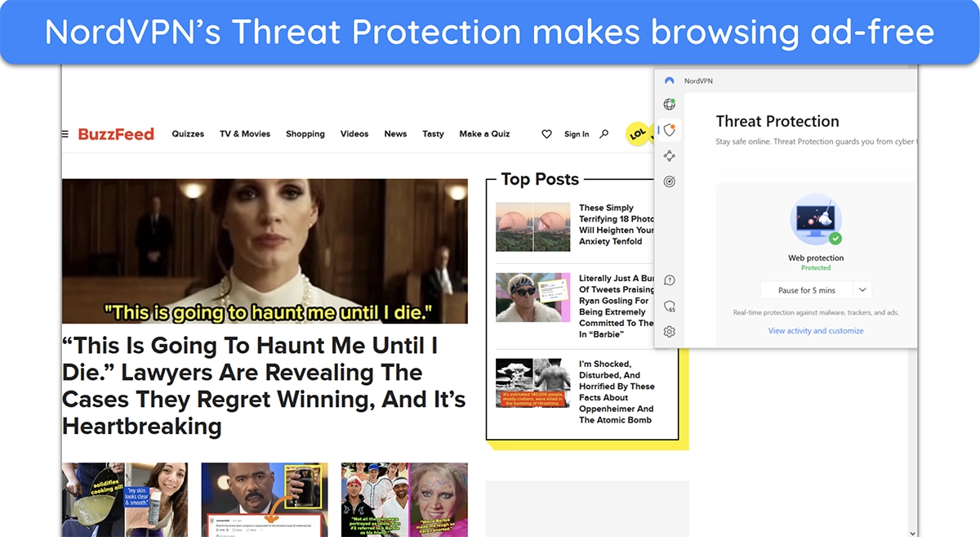The image size is (980, 537).
Task: Open View activity and customize link
Action: 816,331
